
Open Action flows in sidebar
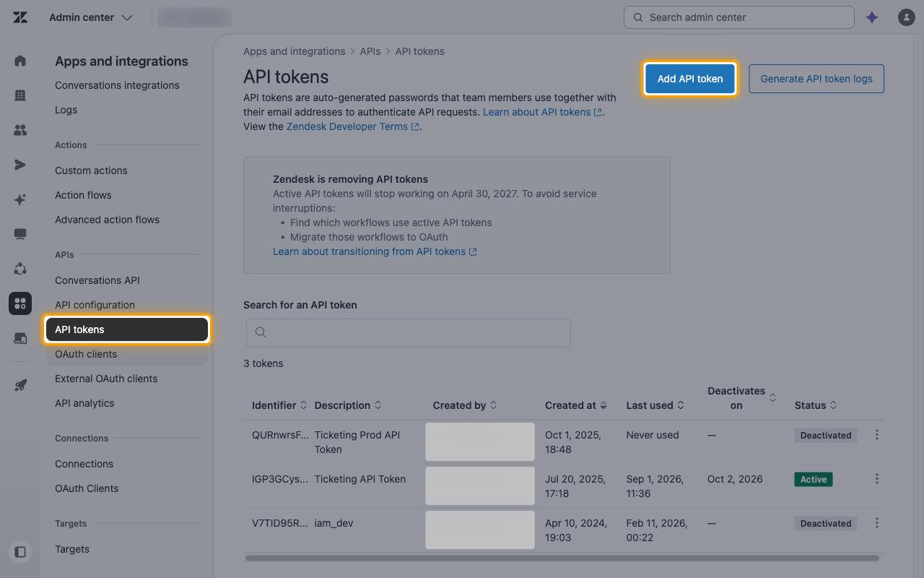83,195
